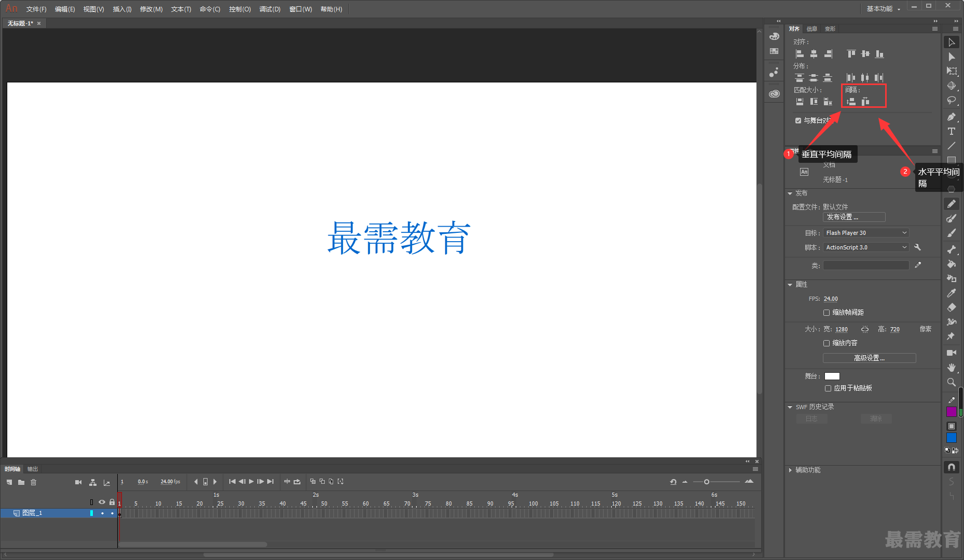Open Flash Player 30 target dropdown
Image resolution: width=964 pixels, height=560 pixels.
[866, 233]
